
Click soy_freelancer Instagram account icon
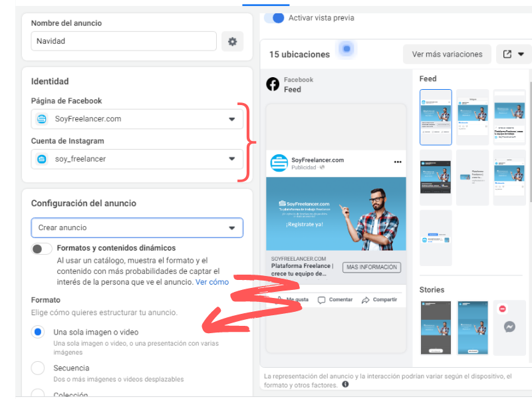[42, 159]
